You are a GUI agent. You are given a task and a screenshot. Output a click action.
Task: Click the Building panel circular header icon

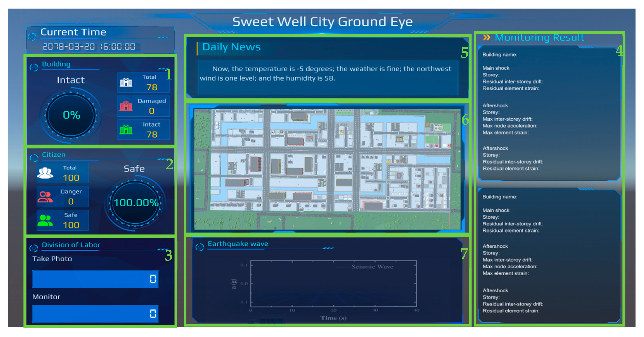click(34, 67)
